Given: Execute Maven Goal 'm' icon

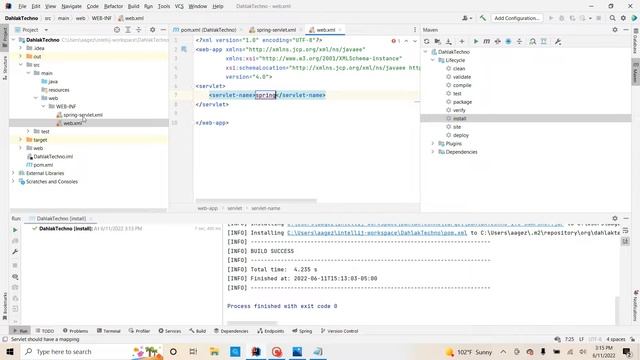Looking at the screenshot, I should [487, 42].
